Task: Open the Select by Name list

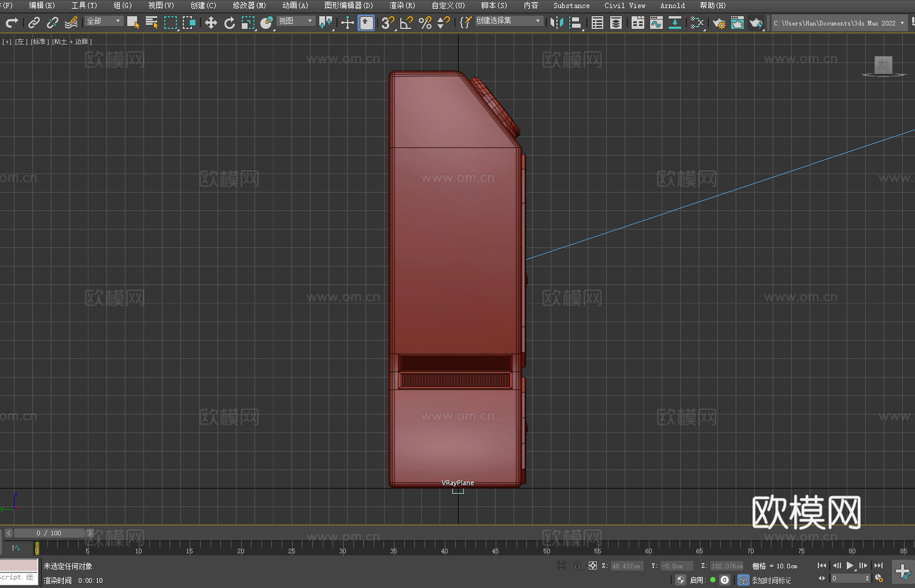Action: point(152,23)
